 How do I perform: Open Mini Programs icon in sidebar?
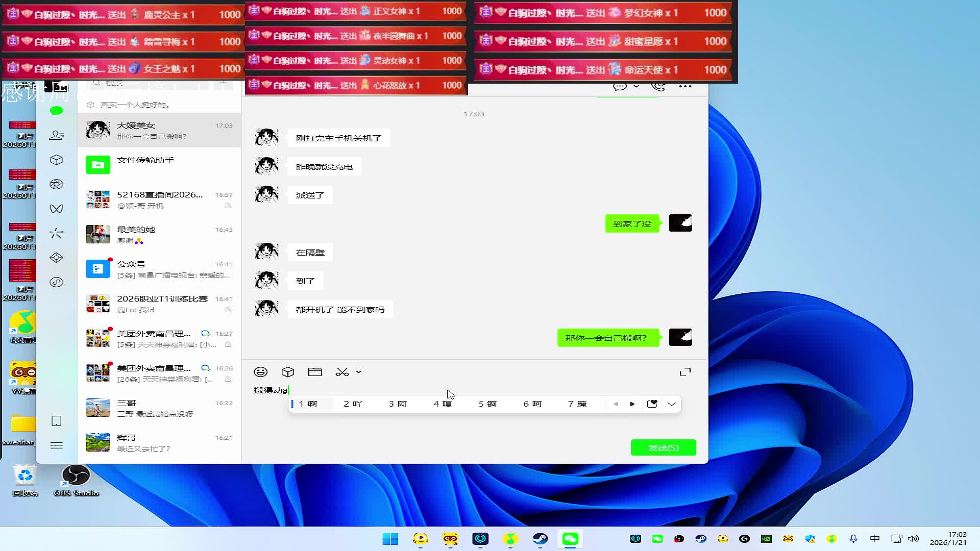coord(56,282)
